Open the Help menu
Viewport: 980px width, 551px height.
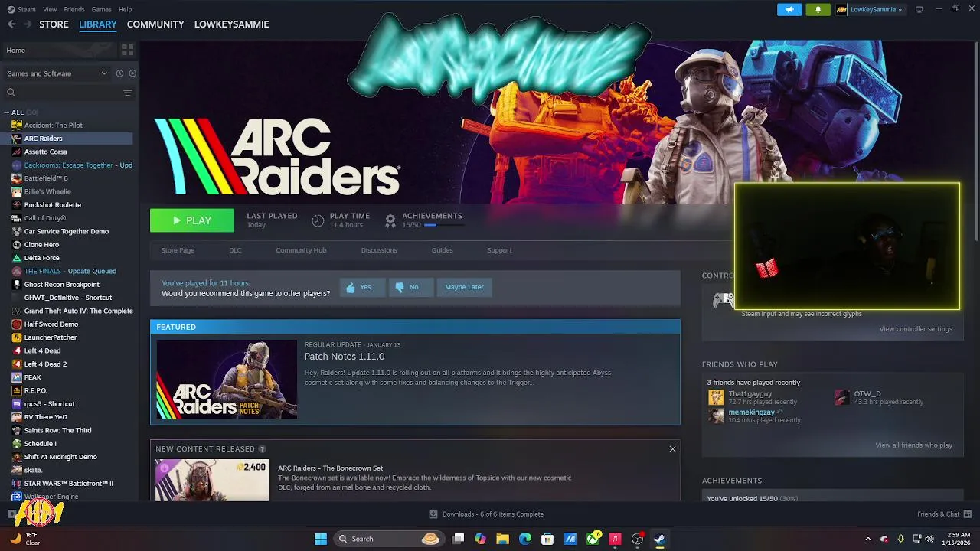[x=125, y=9]
